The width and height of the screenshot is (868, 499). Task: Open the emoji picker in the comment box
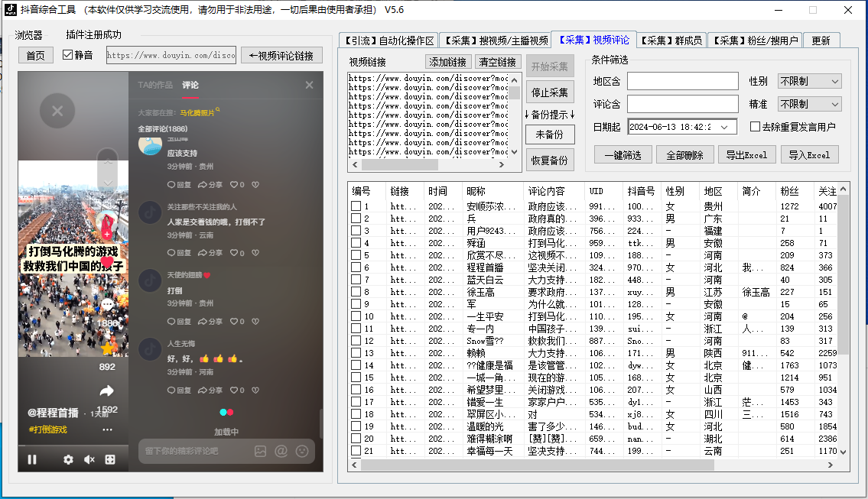click(302, 452)
